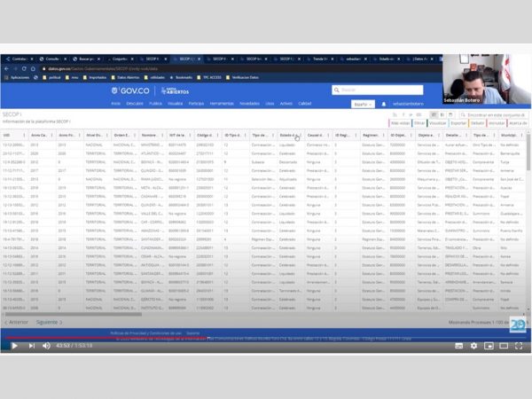
Task: Click the Filtrar button
Action: click(419, 123)
